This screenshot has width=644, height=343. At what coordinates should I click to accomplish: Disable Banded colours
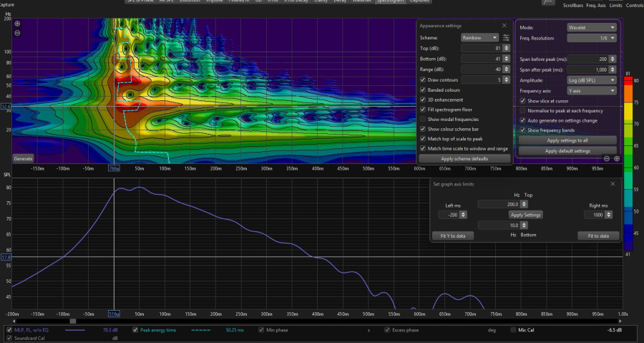[423, 90]
